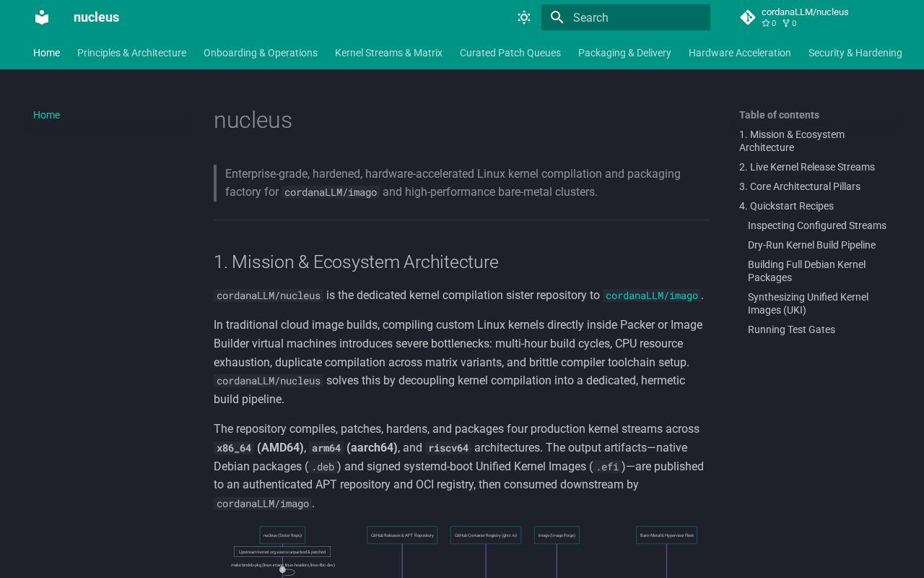The height and width of the screenshot is (578, 924).
Task: Click the Table of contents label
Action: coord(779,115)
